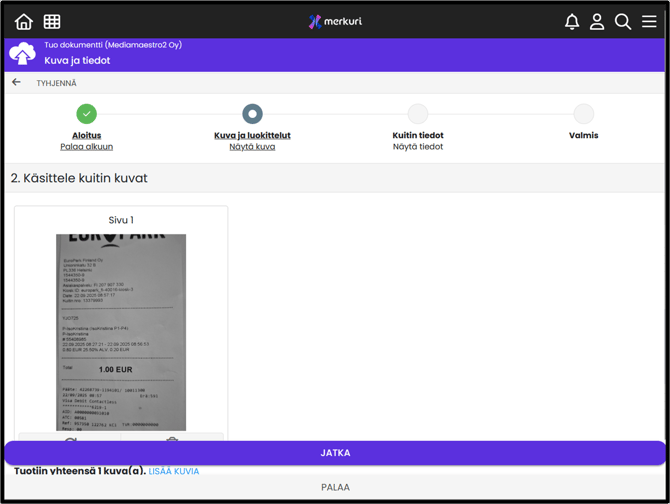Go back using the left arrow
Viewport: 670px width, 504px height.
pyautogui.click(x=16, y=83)
